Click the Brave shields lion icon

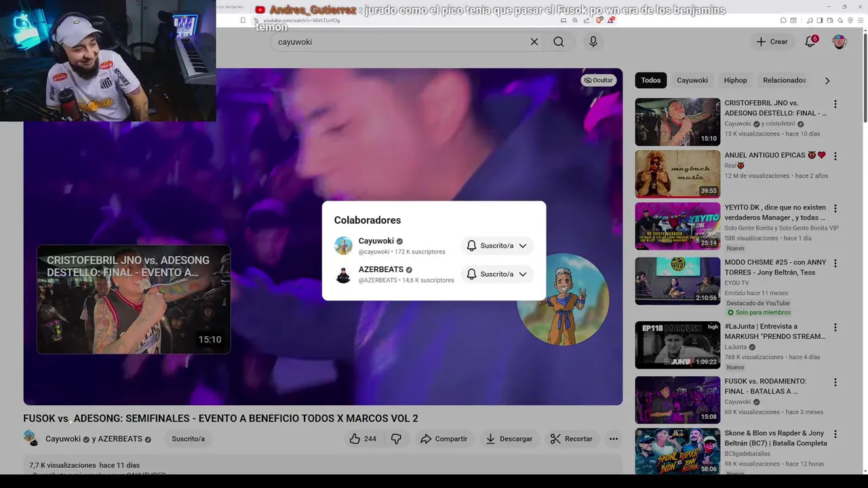(x=599, y=20)
